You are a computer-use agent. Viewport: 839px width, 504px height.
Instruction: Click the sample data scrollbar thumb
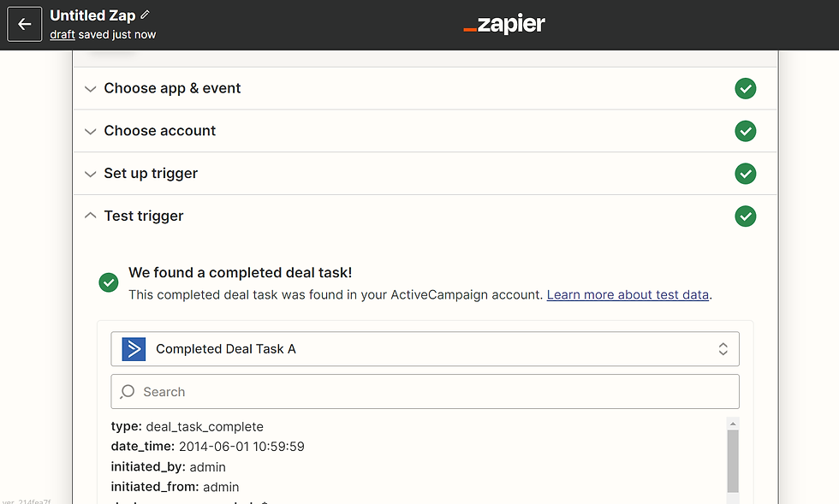(x=733, y=460)
